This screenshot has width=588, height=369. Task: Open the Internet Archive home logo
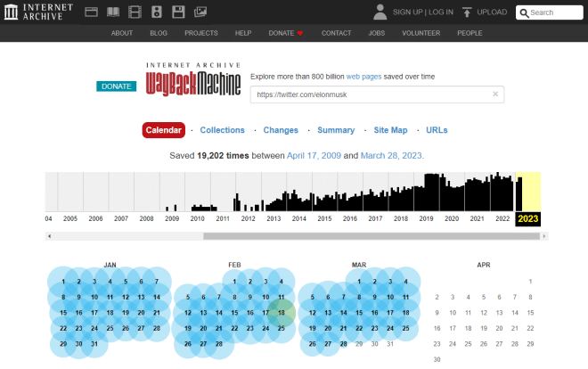coord(38,12)
